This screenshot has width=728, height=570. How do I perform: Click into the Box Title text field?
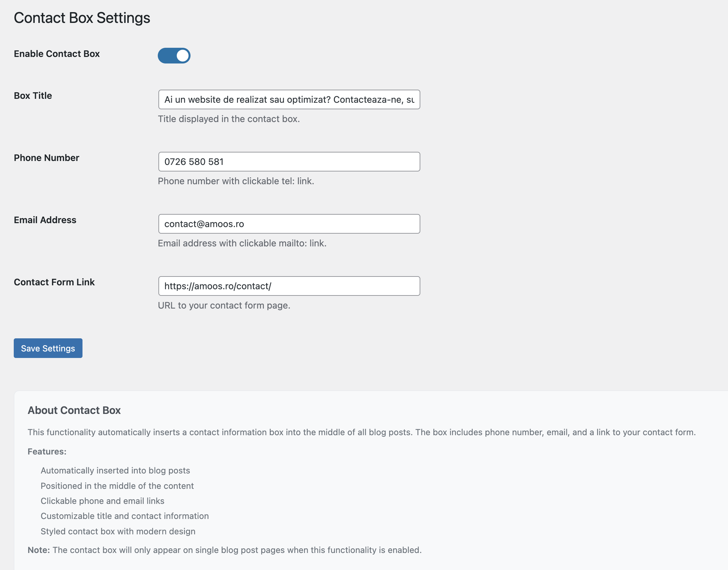[289, 99]
